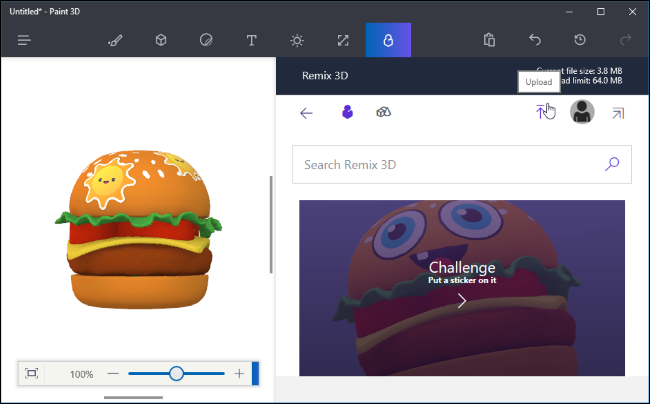
Task: Click the Upload arrow button
Action: (541, 112)
